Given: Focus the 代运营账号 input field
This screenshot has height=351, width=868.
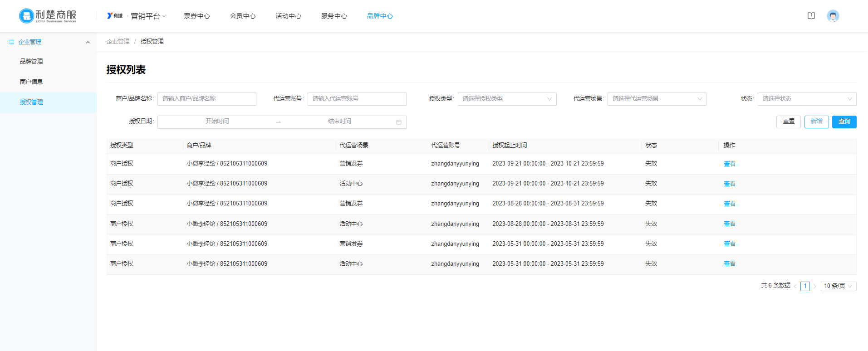Looking at the screenshot, I should [357, 99].
